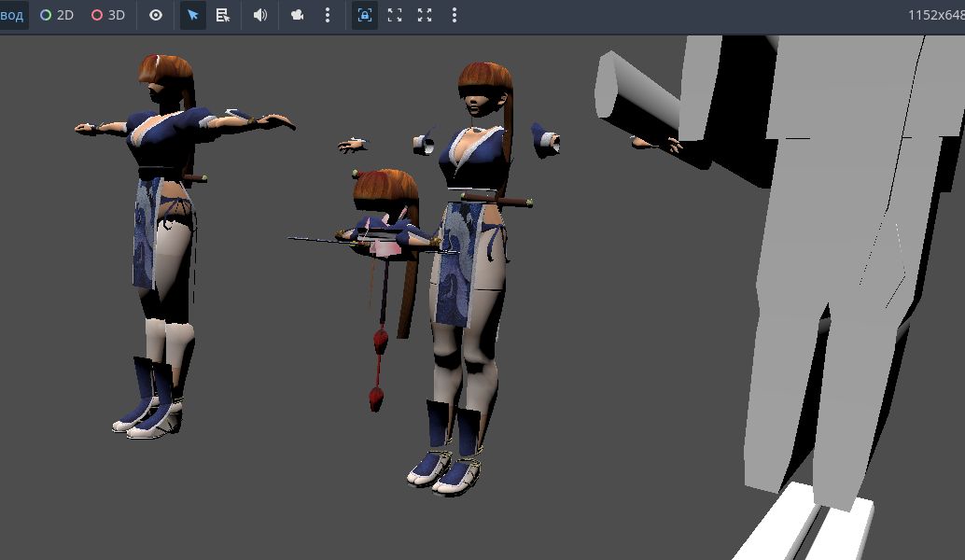Mute game audio with speaker icon

pyautogui.click(x=260, y=15)
